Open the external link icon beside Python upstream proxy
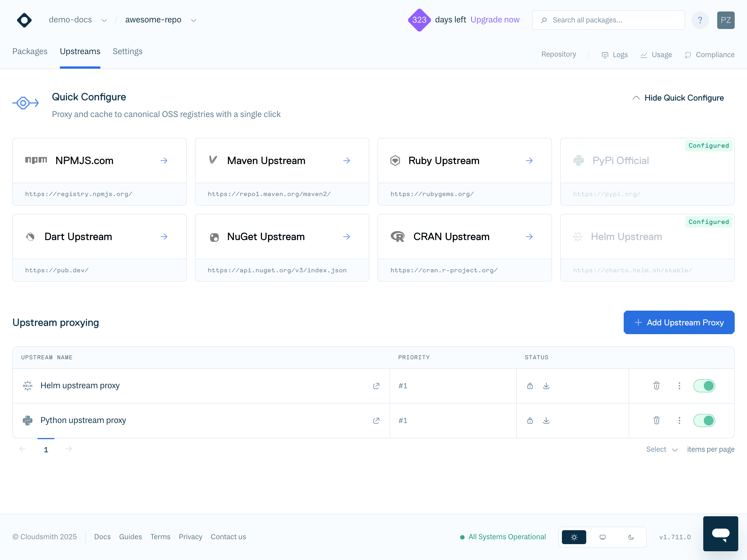Screen dimensions: 747x560 click(376, 421)
